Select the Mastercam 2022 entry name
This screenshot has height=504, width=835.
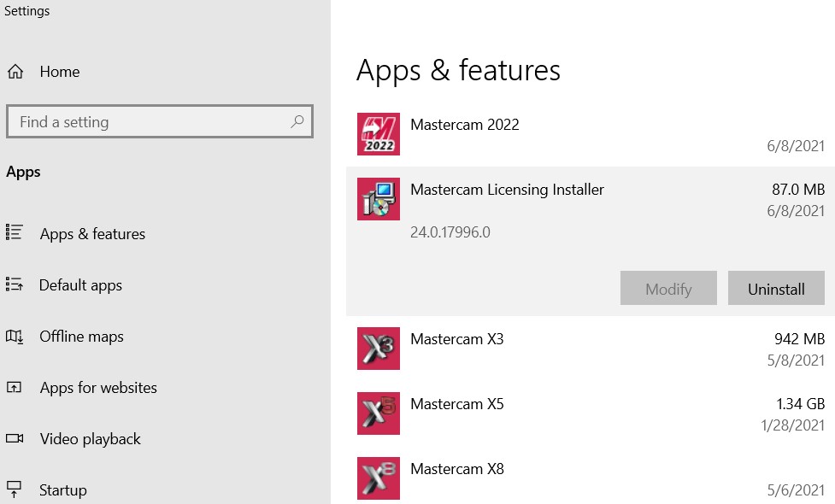coord(465,125)
